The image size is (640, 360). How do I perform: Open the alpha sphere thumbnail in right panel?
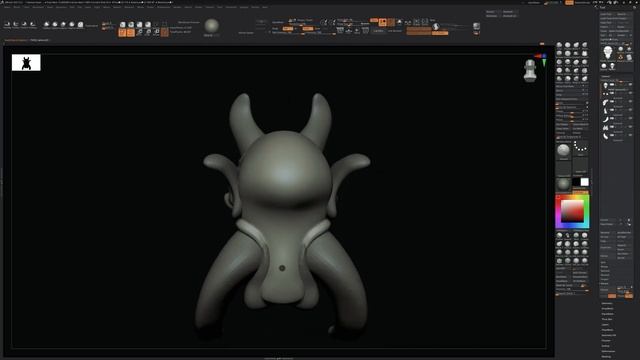(x=563, y=151)
